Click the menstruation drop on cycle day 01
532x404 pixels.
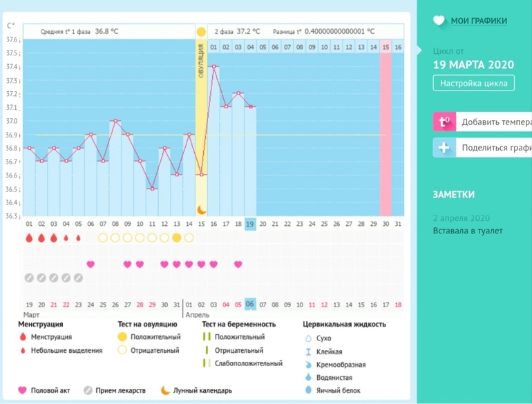click(29, 238)
